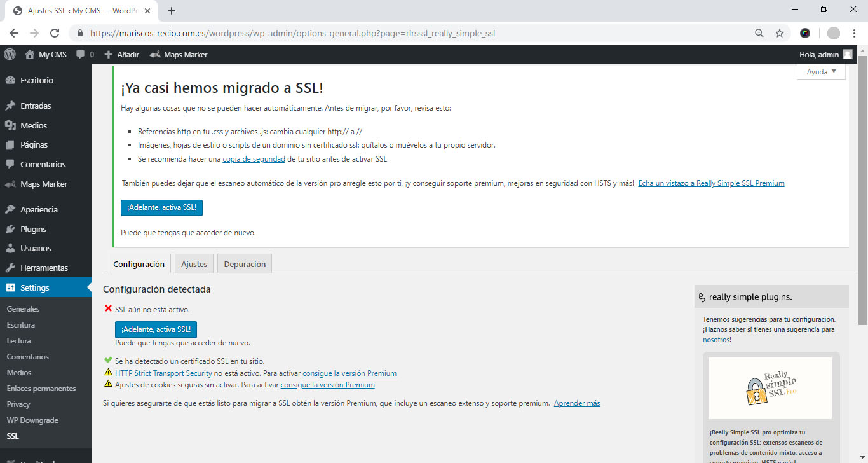Reload the page in the browser
868x463 pixels.
pos(55,33)
